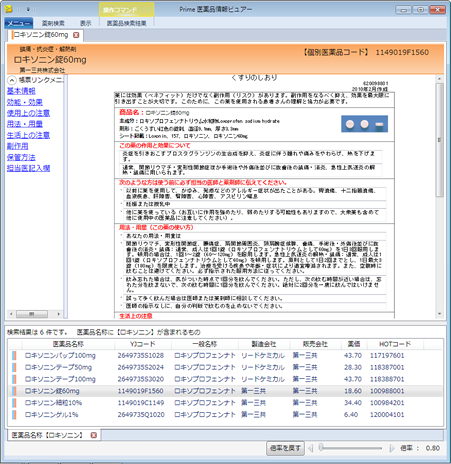Select the ロキソニンパップ100mg row
Screen dimensions: 451x464
(x=226, y=356)
